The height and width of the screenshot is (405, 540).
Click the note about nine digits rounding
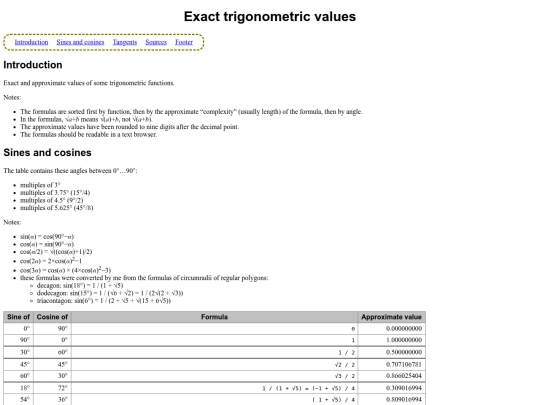coord(129,127)
